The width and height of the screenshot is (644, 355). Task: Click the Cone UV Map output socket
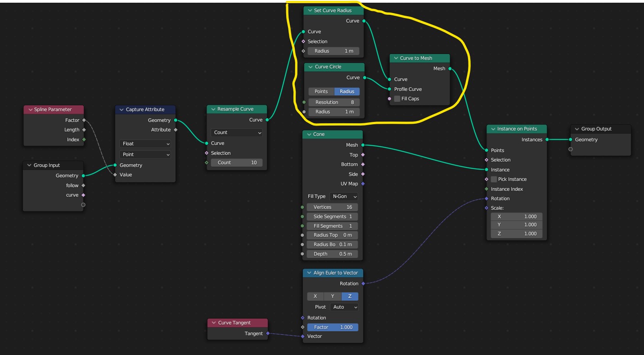pos(363,184)
